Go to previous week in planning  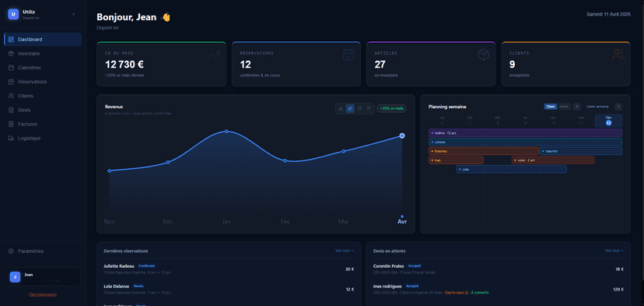(576, 107)
